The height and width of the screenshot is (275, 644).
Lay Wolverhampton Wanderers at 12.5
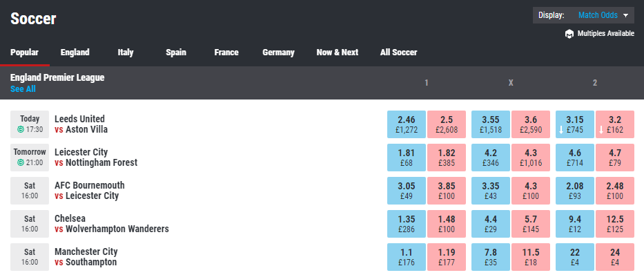point(615,224)
